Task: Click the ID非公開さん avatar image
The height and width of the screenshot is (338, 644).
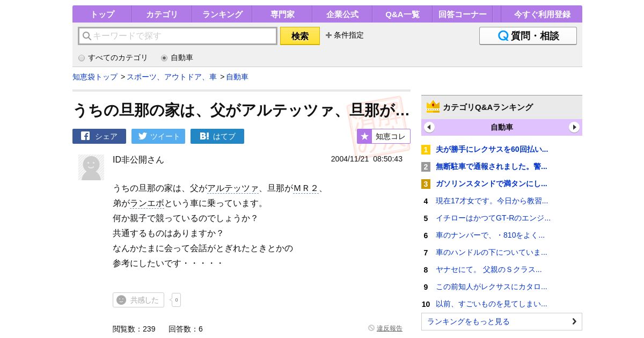Action: (91, 167)
